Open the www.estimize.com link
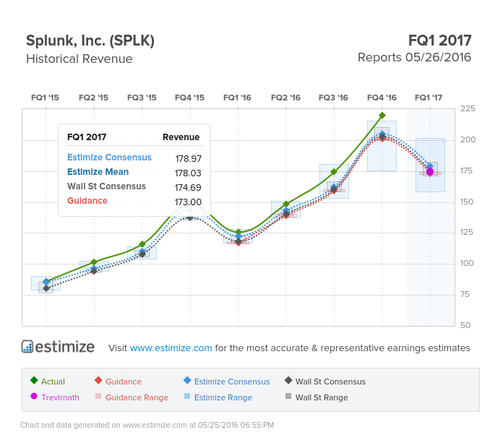Image resolution: width=495 pixels, height=448 pixels. click(171, 348)
